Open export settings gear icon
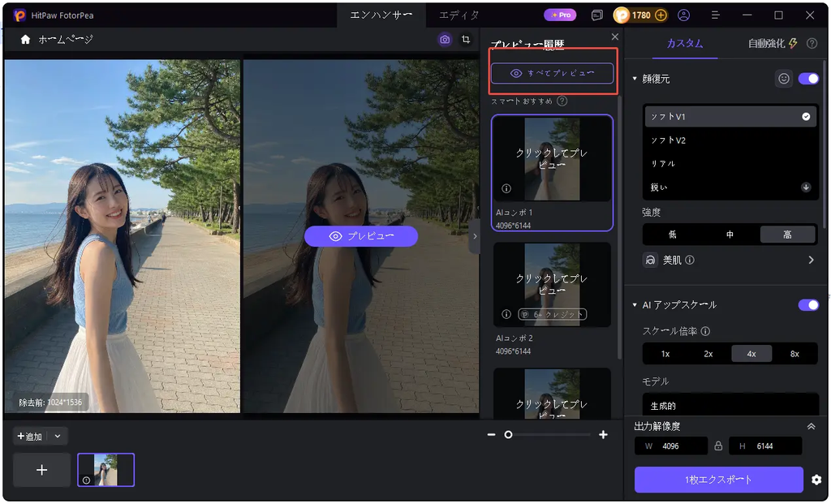The height and width of the screenshot is (504, 831). point(816,480)
